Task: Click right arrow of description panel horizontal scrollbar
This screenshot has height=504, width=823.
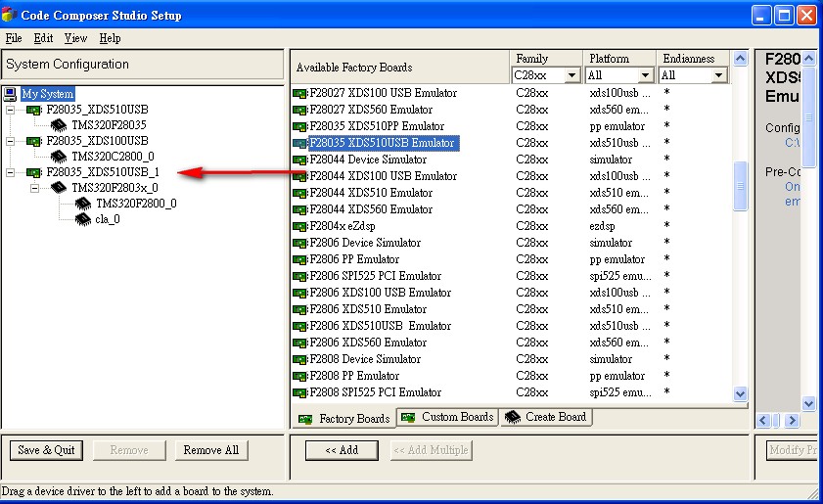Action: 793,420
